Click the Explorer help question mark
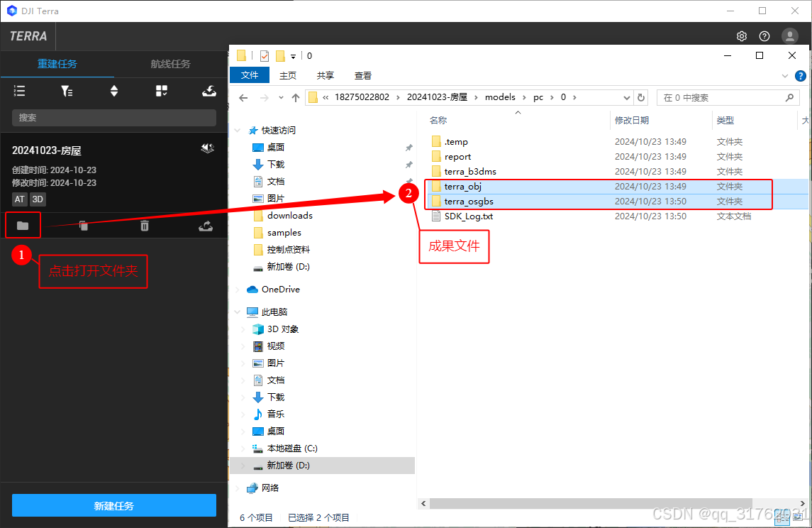Viewport: 812px width, 528px height. point(801,76)
